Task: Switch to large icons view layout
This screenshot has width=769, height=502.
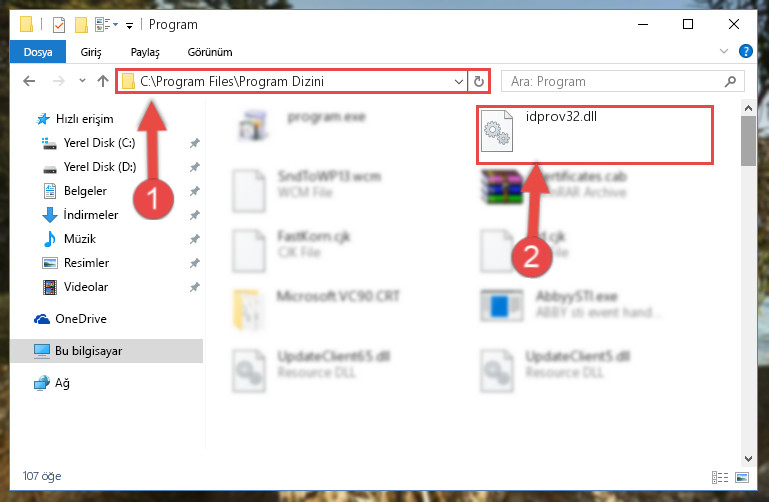Action: click(x=742, y=477)
